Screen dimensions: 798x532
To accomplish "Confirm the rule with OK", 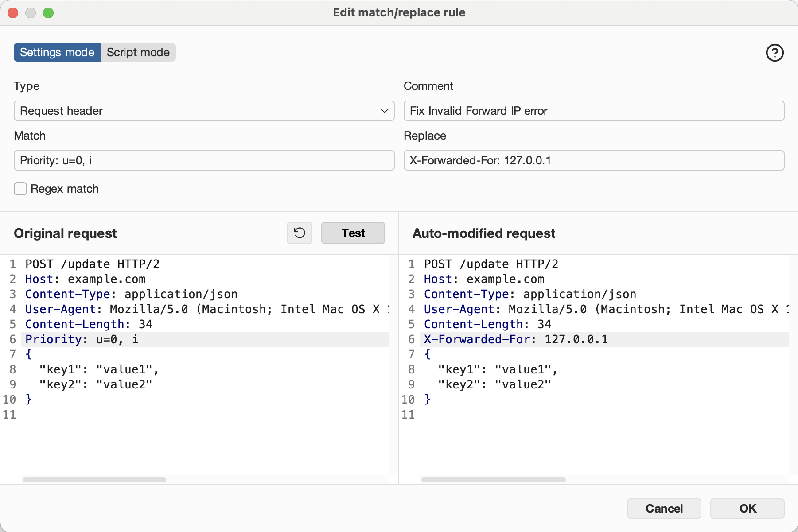I will [747, 509].
